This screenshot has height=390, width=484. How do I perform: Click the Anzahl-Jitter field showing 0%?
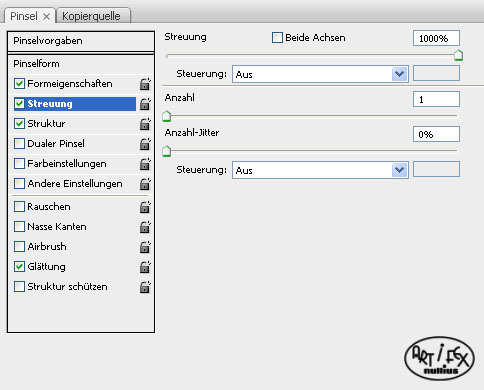pyautogui.click(x=436, y=134)
